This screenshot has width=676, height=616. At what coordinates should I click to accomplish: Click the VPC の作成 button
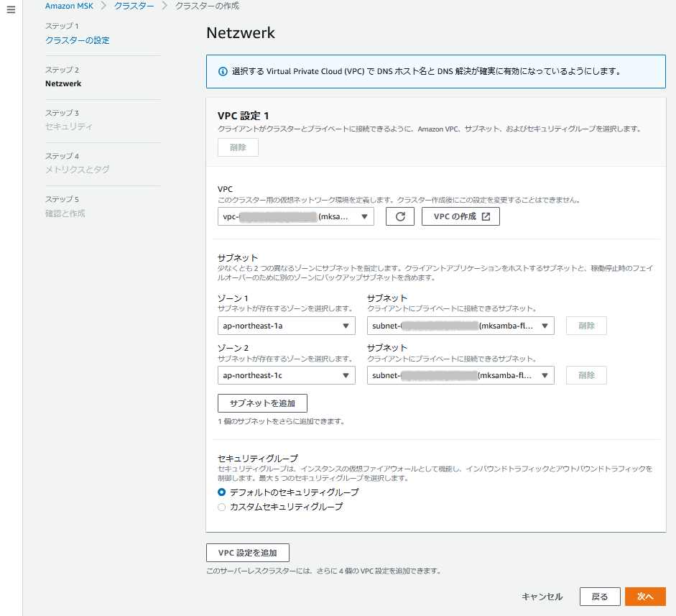click(x=460, y=216)
